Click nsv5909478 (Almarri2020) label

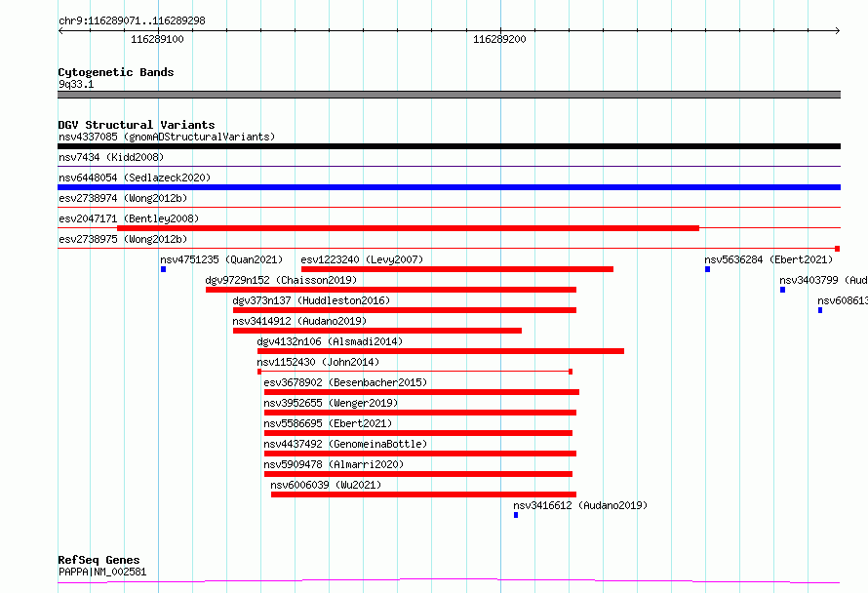click(x=334, y=464)
